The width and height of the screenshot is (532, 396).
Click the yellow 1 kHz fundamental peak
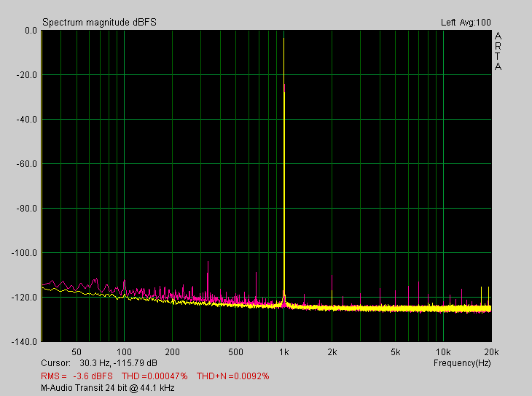(x=284, y=170)
